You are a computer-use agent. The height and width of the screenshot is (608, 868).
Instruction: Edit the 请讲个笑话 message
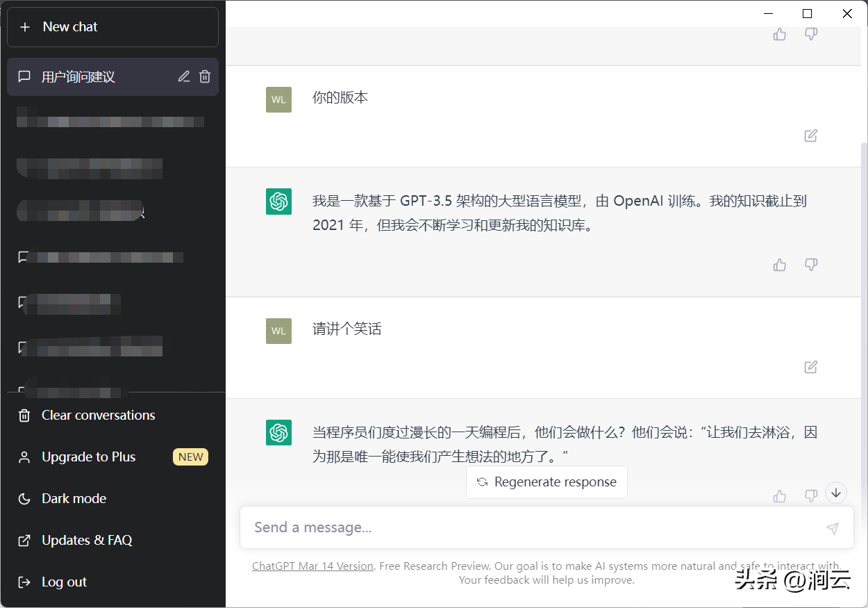(x=810, y=367)
